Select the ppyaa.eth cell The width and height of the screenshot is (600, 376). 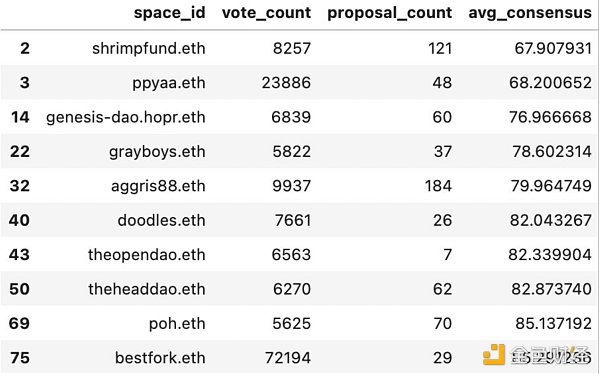(x=169, y=83)
